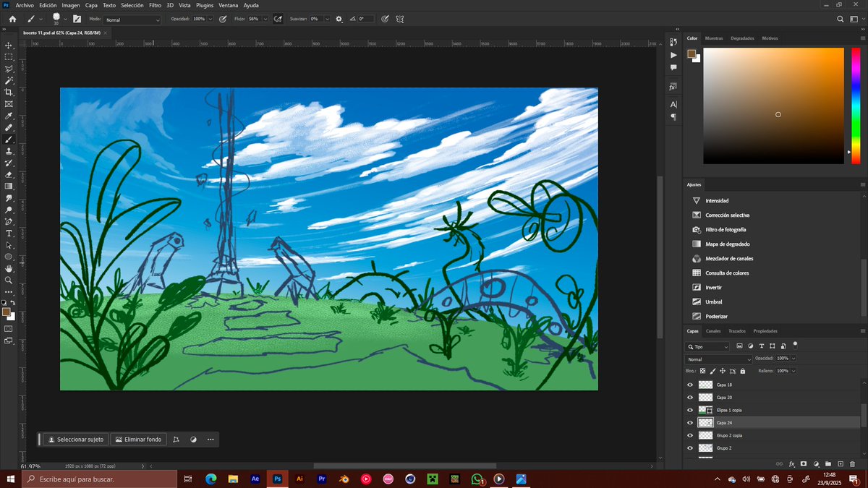This screenshot has width=868, height=488.
Task: Select the Polygonal Lasso tool
Action: click(x=9, y=69)
